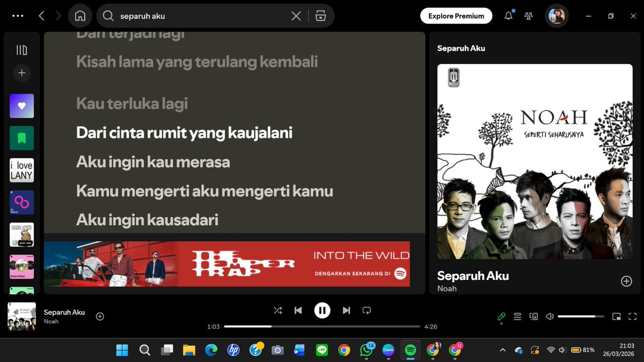
Task: Toggle repeat mode
Action: 367,310
